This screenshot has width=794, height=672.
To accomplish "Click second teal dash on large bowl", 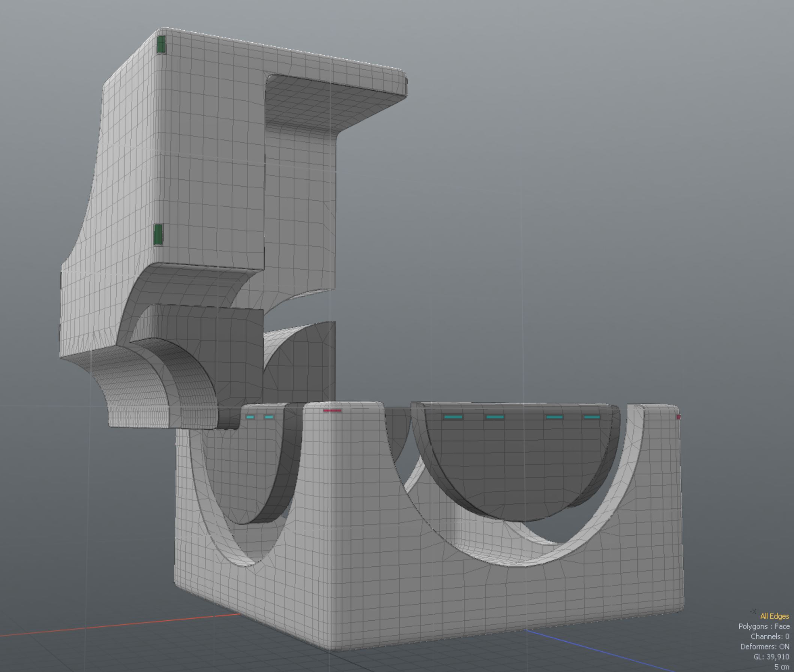I will (495, 417).
